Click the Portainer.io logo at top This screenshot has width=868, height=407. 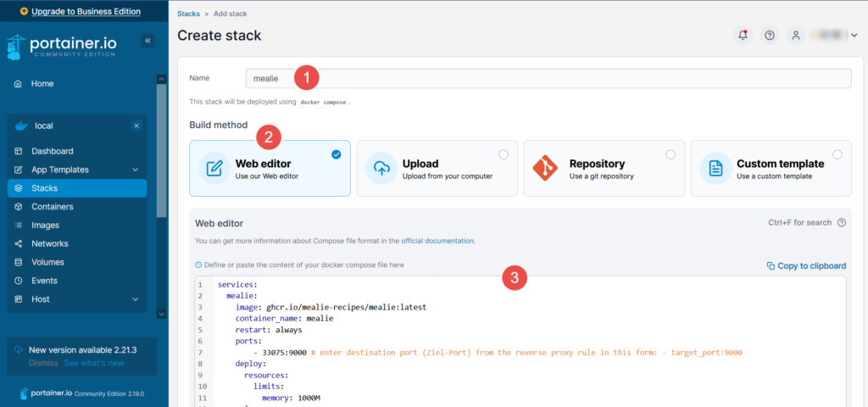pos(61,46)
